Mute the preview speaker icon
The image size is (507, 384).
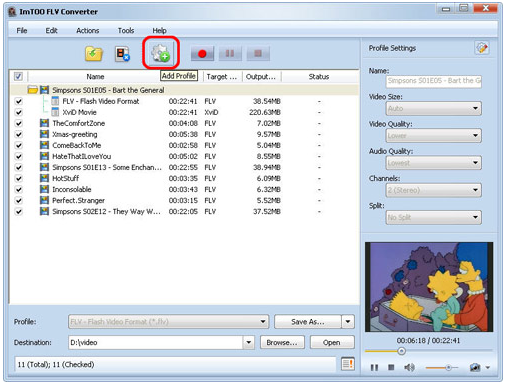coord(409,367)
